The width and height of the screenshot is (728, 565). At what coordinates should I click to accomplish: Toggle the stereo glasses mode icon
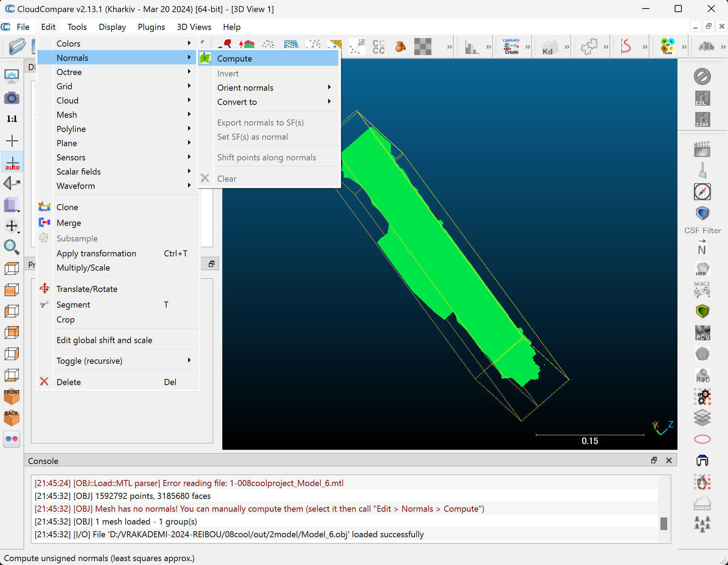(12, 439)
